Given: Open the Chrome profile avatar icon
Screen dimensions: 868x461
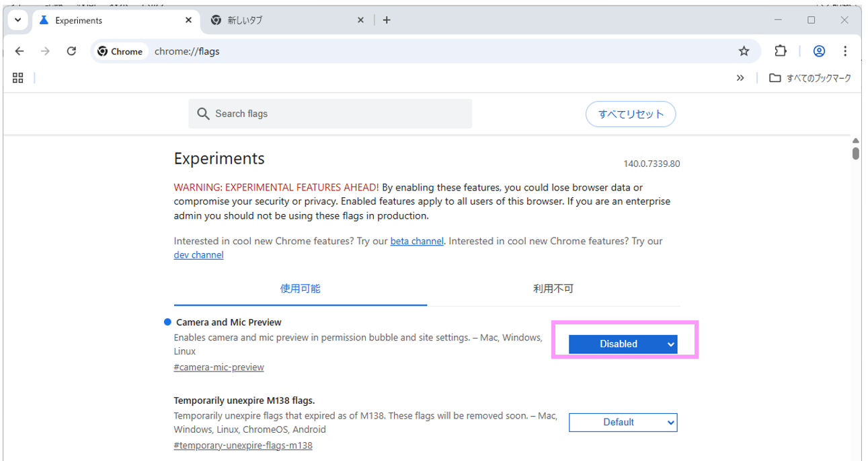Looking at the screenshot, I should [819, 51].
